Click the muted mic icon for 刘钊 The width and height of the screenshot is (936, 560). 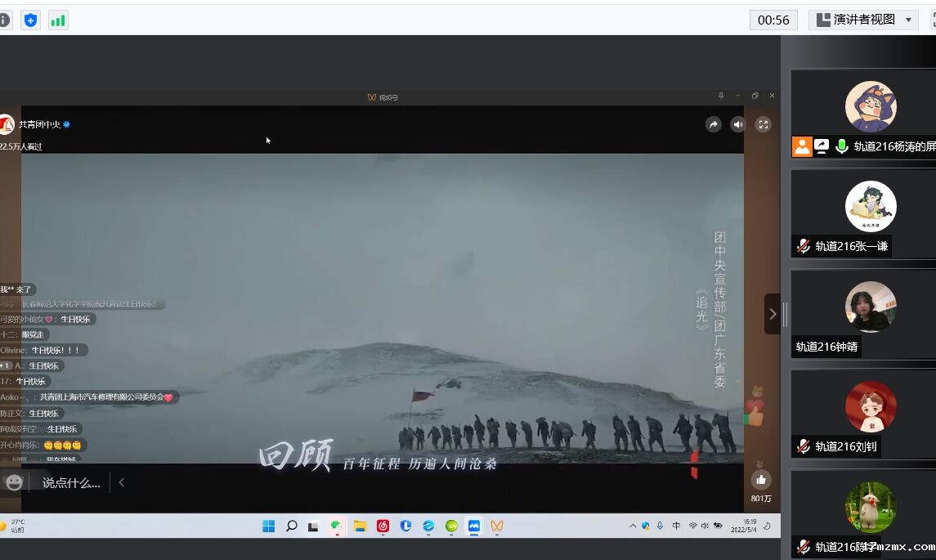tap(804, 446)
